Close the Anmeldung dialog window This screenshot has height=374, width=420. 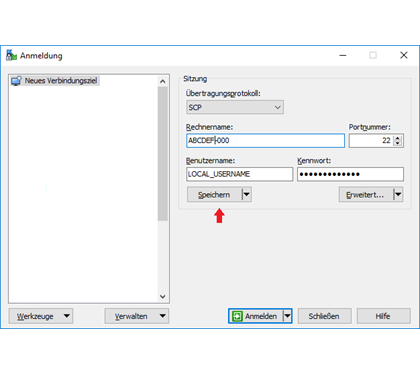(x=404, y=55)
